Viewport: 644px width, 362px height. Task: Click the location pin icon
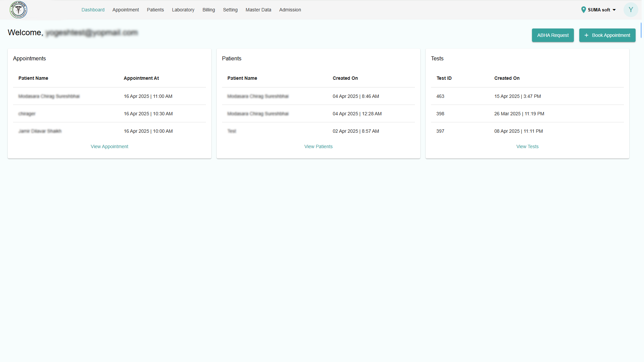point(583,10)
